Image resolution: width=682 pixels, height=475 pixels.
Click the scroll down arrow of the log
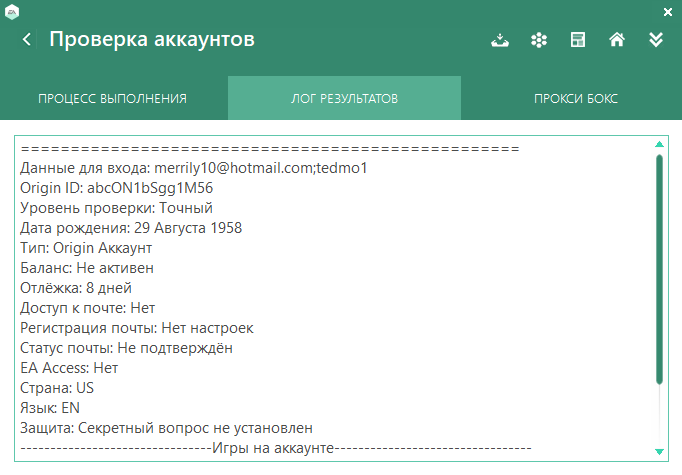pos(659,450)
